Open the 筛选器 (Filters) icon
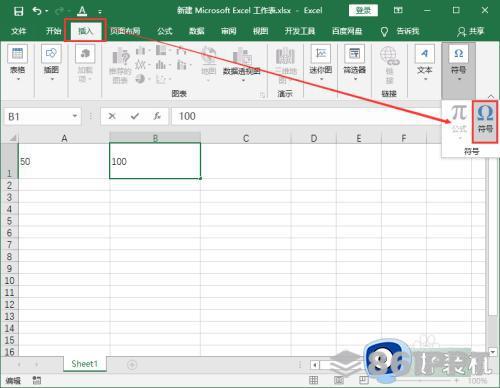The image size is (500, 388). click(355, 63)
